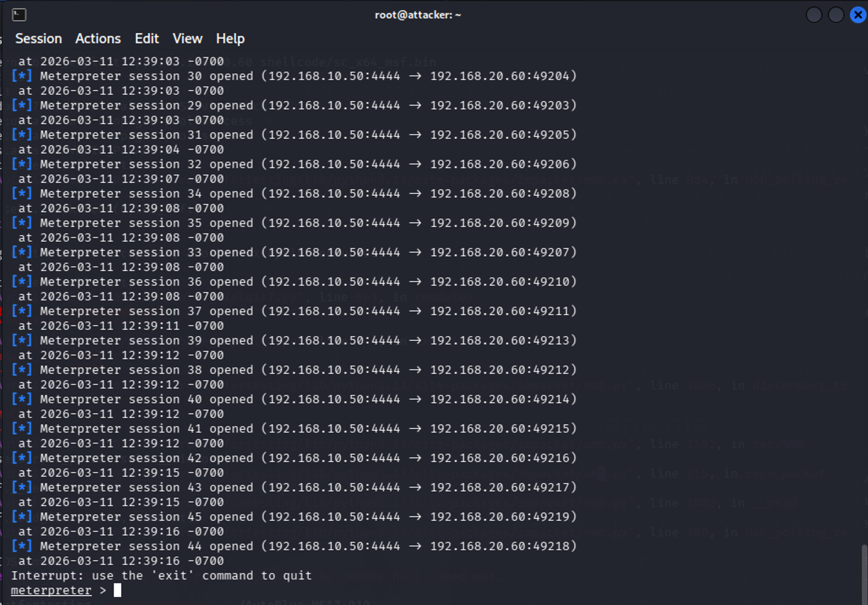Open the Edit menu
Screen dimensions: 868x605
point(146,38)
